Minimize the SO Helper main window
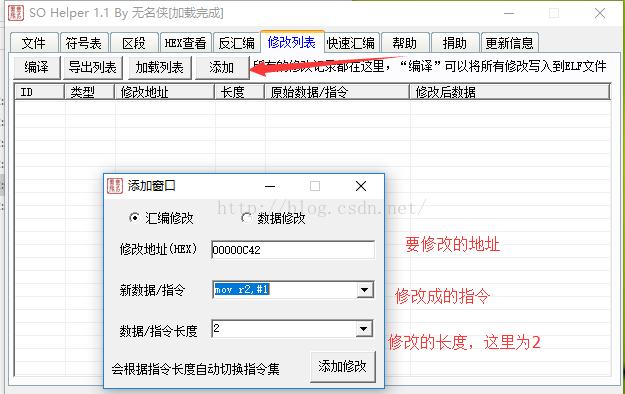Image resolution: width=625 pixels, height=394 pixels. (509, 13)
